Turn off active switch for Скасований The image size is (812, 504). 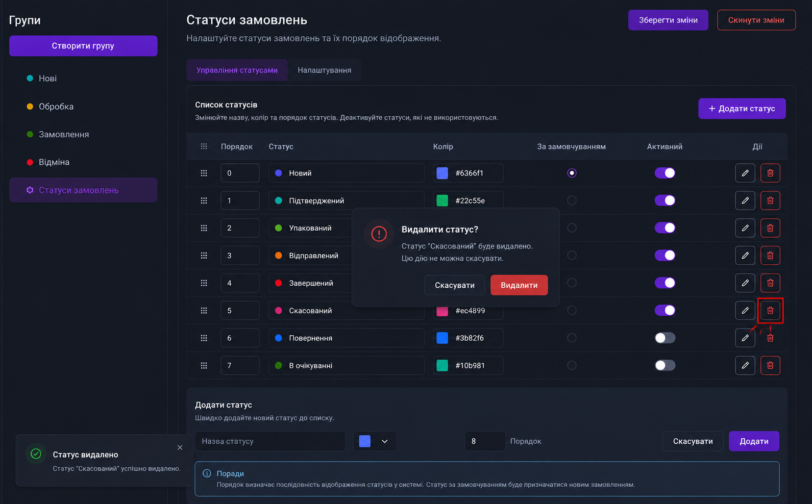(665, 310)
